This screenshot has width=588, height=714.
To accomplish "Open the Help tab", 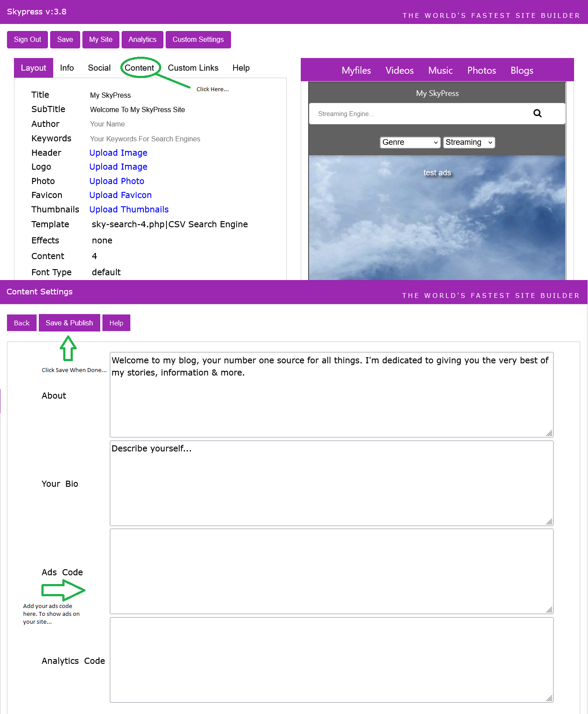I will 241,68.
